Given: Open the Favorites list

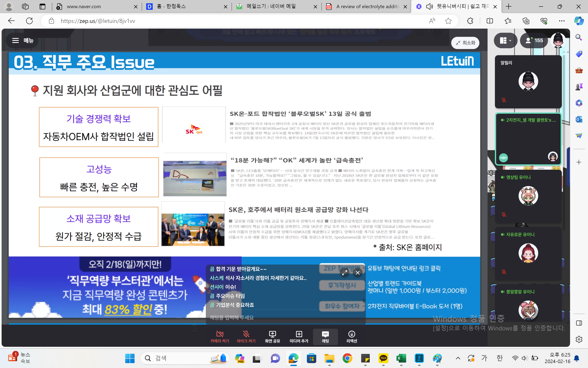Looking at the screenshot, I should click(x=508, y=21).
